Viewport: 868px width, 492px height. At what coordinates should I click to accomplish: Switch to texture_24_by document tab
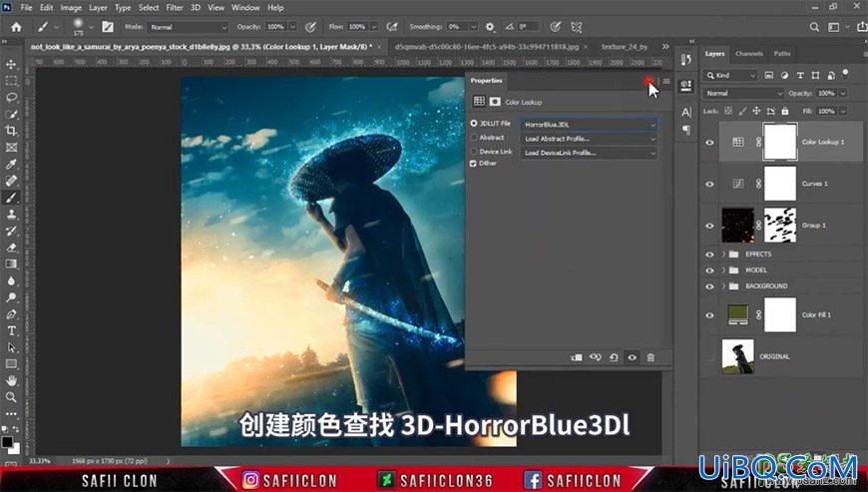625,47
